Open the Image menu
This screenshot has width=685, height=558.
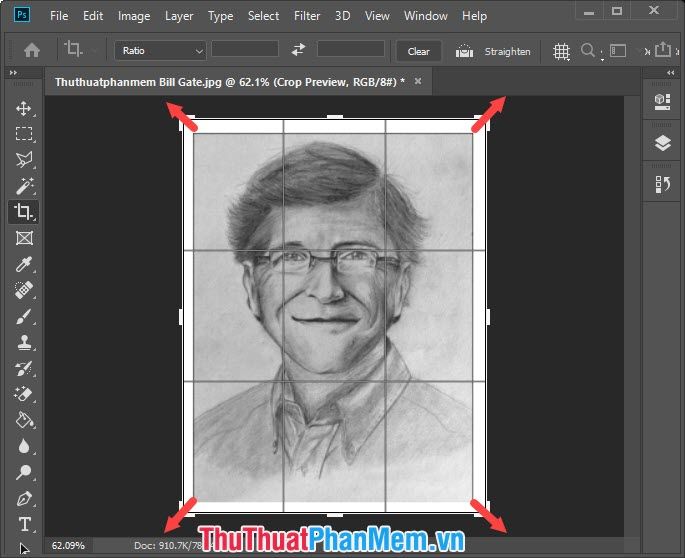tap(134, 16)
